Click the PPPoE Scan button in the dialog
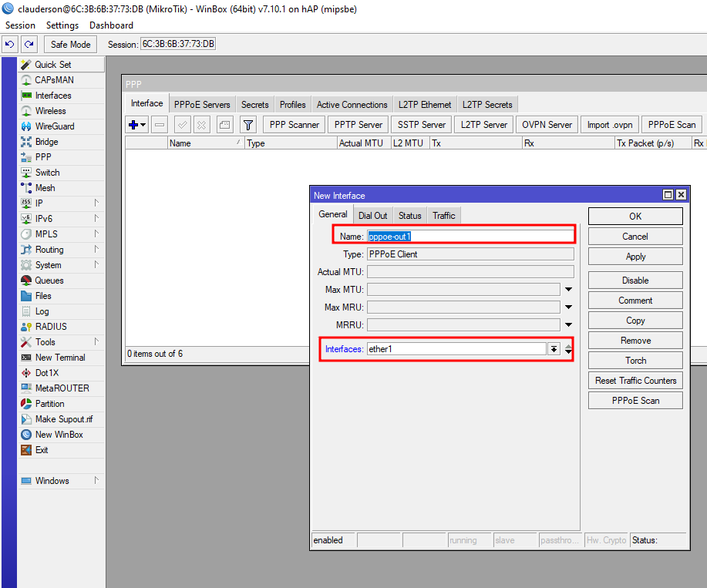 tap(635, 401)
